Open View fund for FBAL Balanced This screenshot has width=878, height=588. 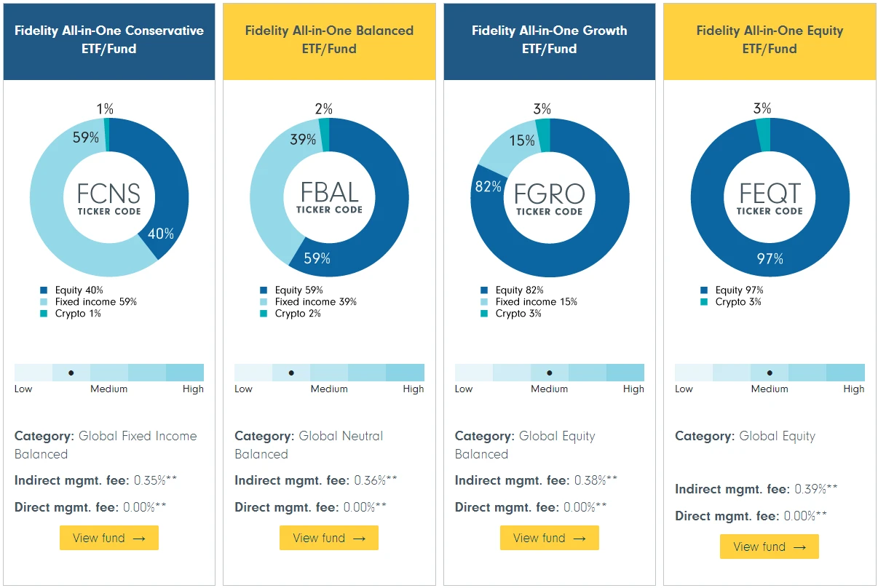[x=329, y=538]
